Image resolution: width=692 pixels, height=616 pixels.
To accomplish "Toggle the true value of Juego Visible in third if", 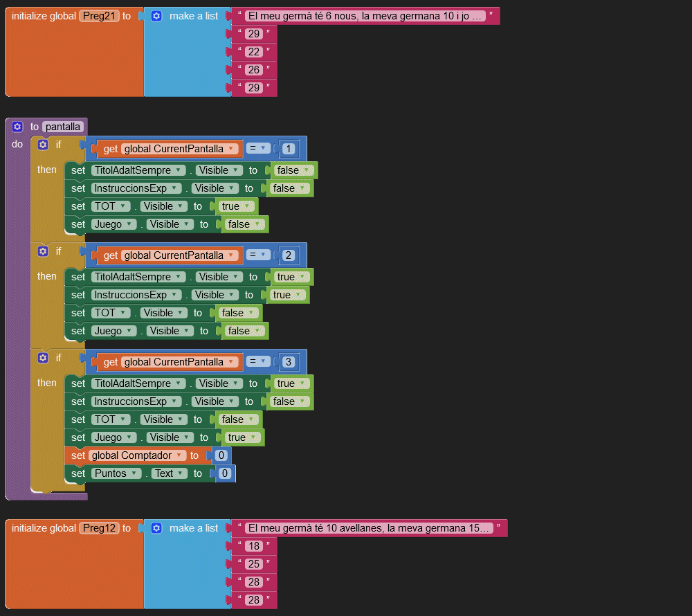I will [242, 437].
